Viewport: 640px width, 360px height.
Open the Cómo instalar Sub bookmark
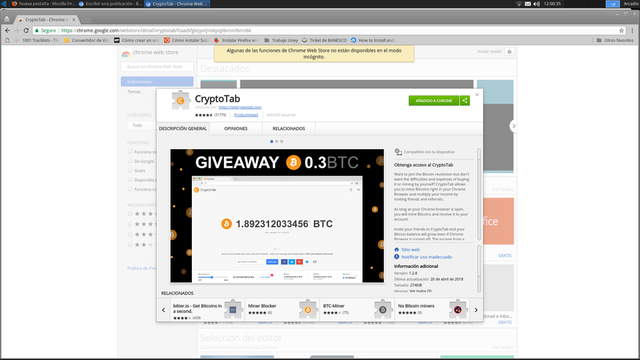187,40
